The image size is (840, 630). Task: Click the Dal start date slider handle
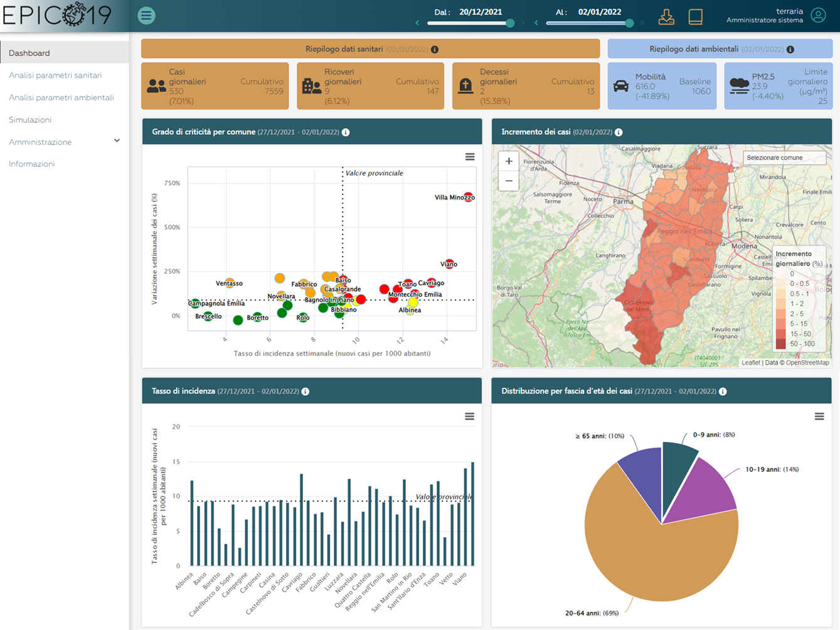510,23
